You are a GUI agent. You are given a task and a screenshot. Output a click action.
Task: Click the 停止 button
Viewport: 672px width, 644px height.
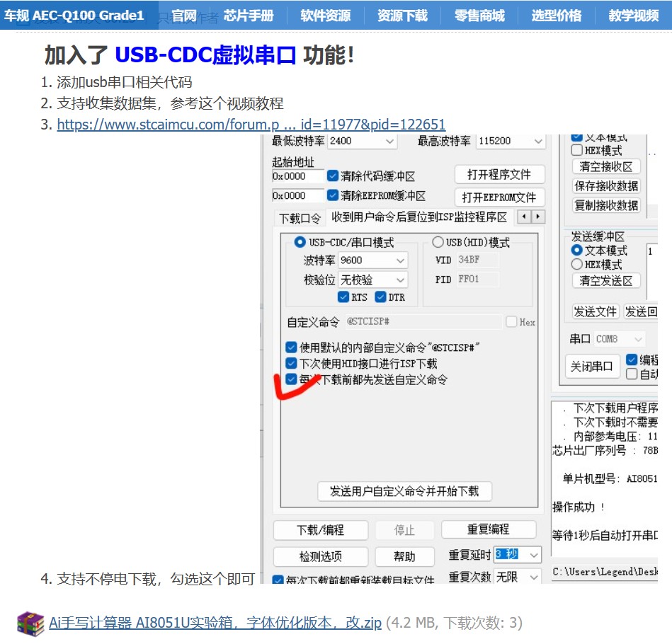(x=404, y=530)
